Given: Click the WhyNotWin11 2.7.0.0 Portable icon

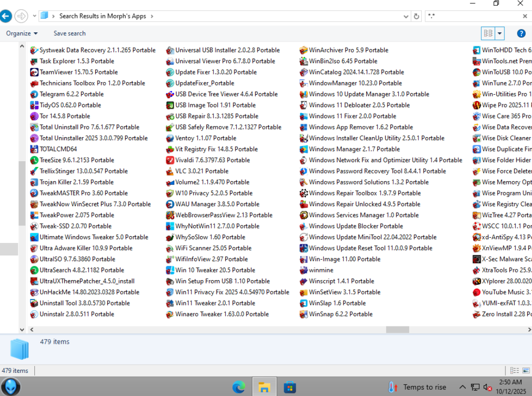Looking at the screenshot, I should [170, 226].
